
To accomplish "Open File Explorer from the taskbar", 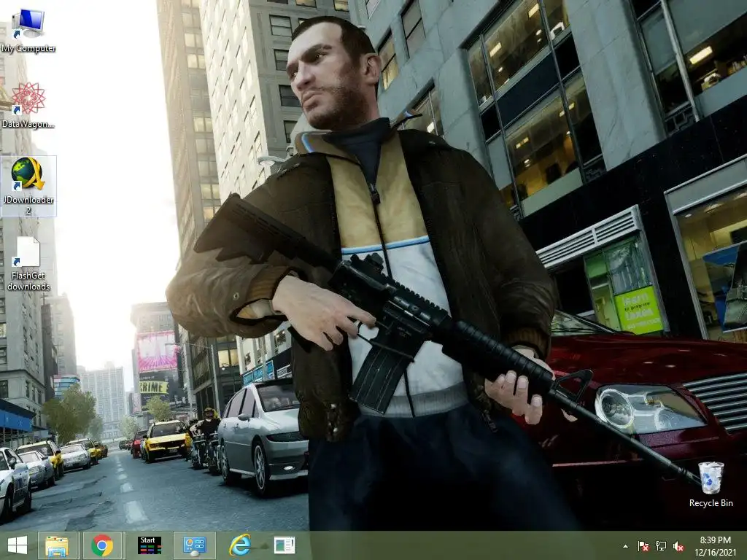I will click(57, 545).
